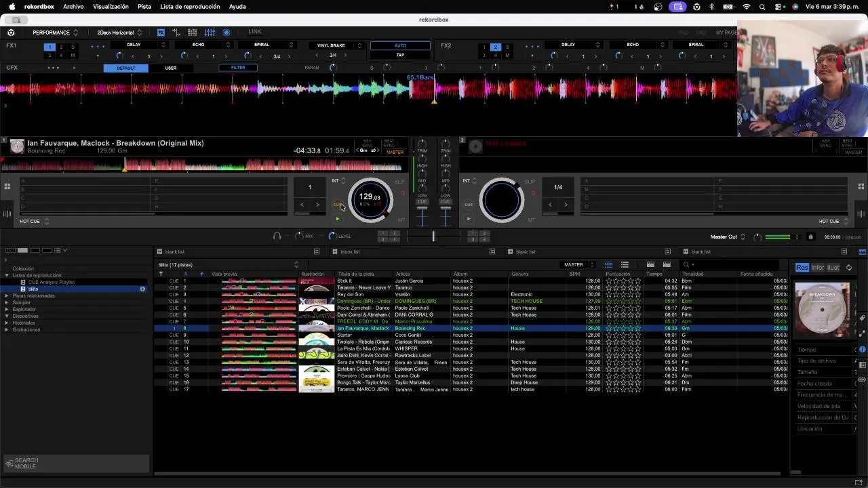The height and width of the screenshot is (488, 868).
Task: Toggle channel 2 headphone CUE button
Action: [446, 201]
